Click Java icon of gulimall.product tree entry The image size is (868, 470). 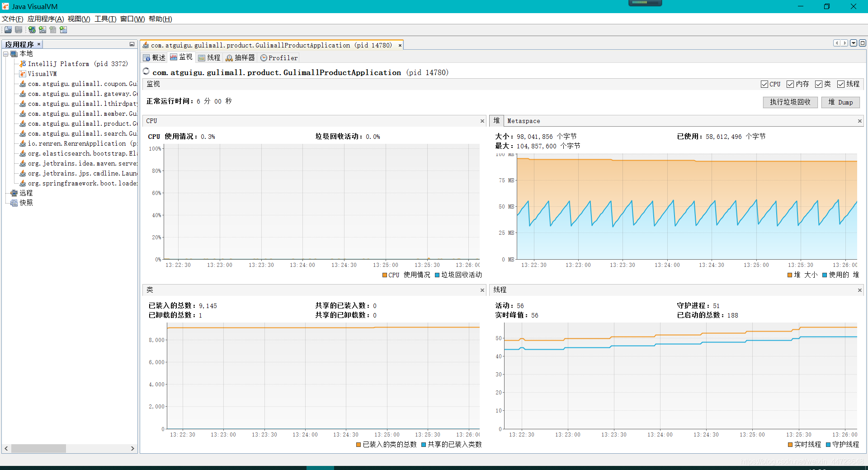coord(23,123)
